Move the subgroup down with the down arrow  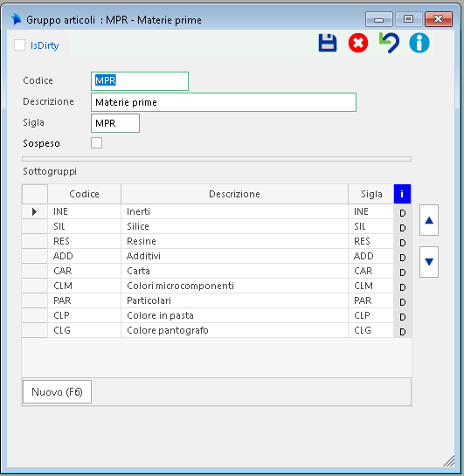point(429,262)
